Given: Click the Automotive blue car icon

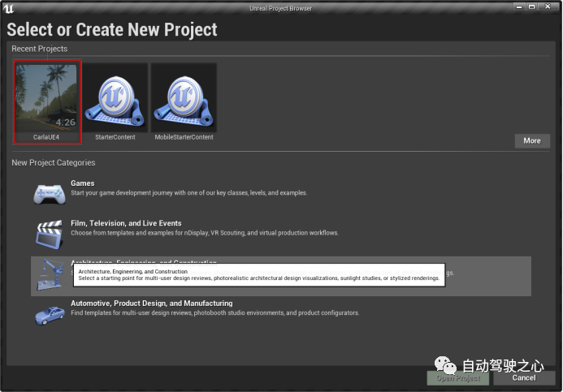Looking at the screenshot, I should (50, 315).
